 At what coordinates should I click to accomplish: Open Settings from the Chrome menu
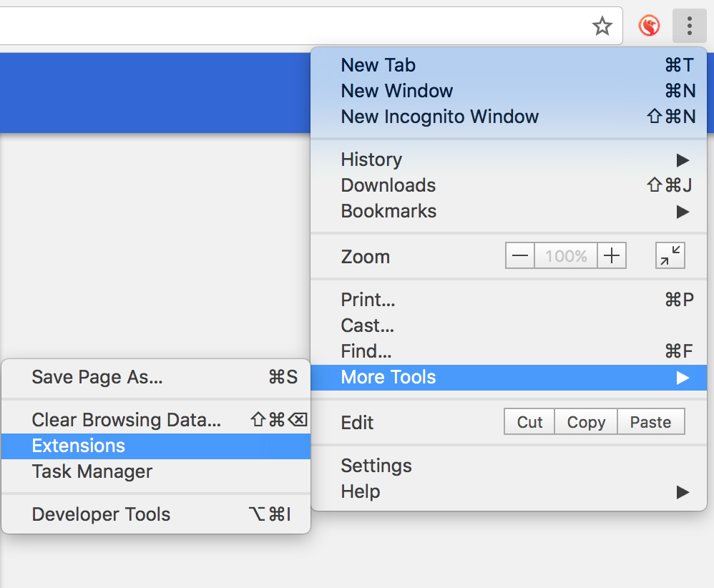pos(376,466)
